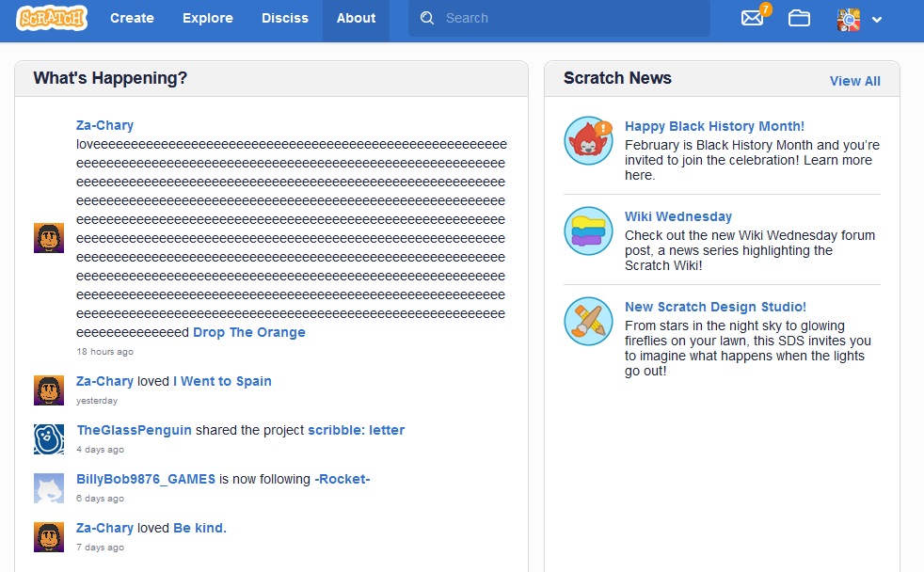The height and width of the screenshot is (572, 924).
Task: Open the user profile avatar menu
Action: [x=848, y=19]
